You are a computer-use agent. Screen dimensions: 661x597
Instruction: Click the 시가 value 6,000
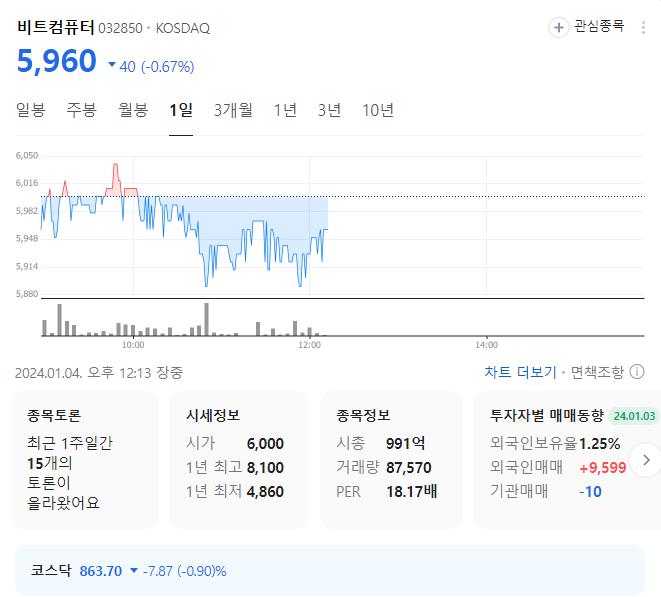pos(265,444)
